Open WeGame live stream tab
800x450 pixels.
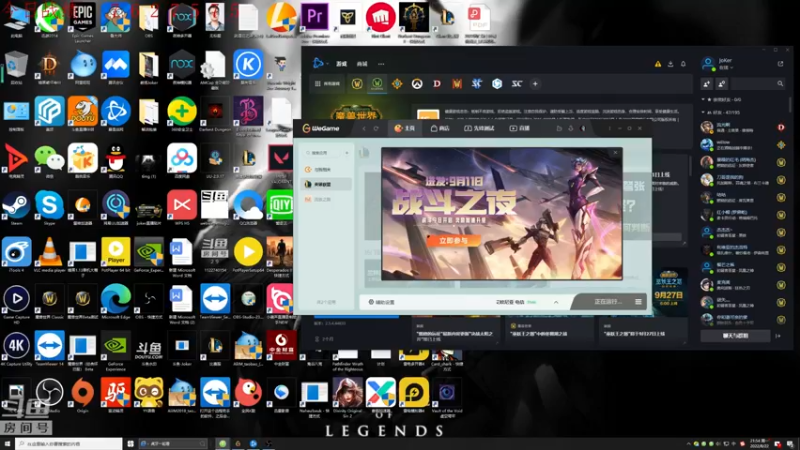point(519,129)
